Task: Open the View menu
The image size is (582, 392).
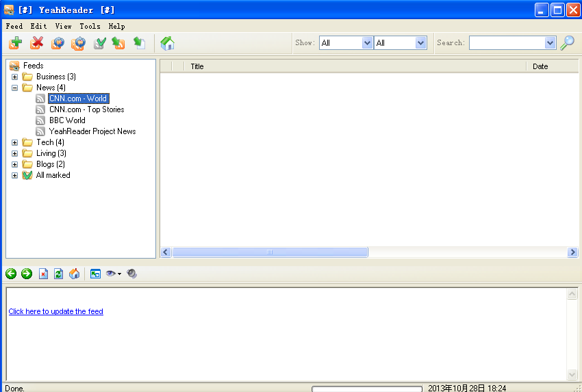Action: pyautogui.click(x=64, y=26)
